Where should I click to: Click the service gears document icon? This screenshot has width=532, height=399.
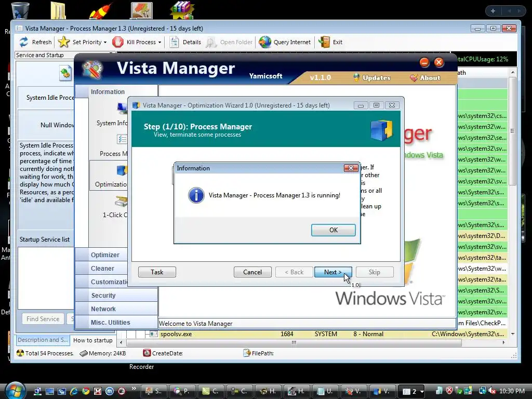point(65,74)
